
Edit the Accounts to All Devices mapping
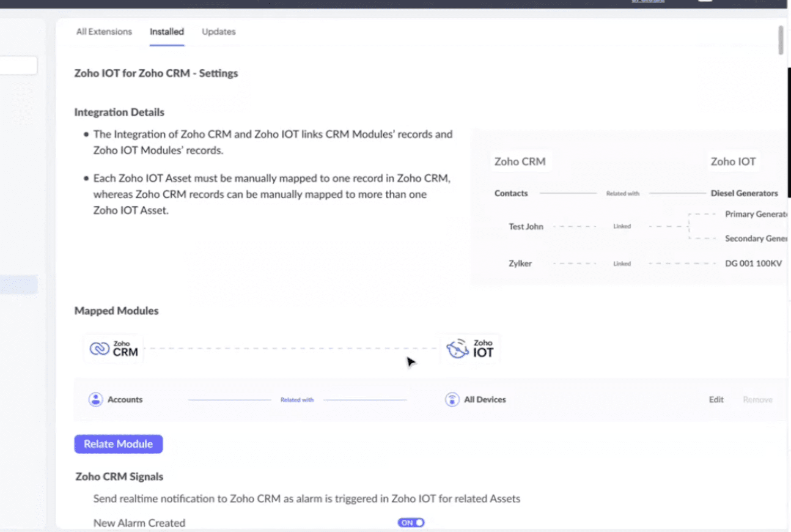[x=716, y=400]
